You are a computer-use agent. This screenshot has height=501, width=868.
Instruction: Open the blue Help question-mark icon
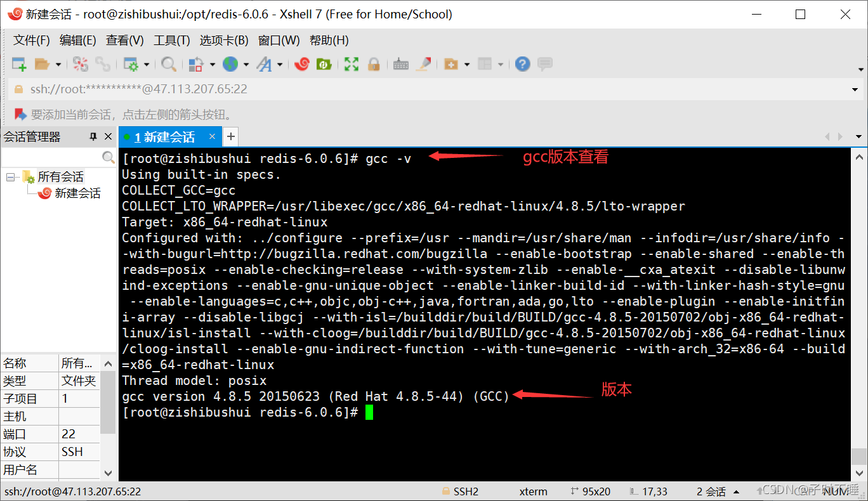(522, 64)
